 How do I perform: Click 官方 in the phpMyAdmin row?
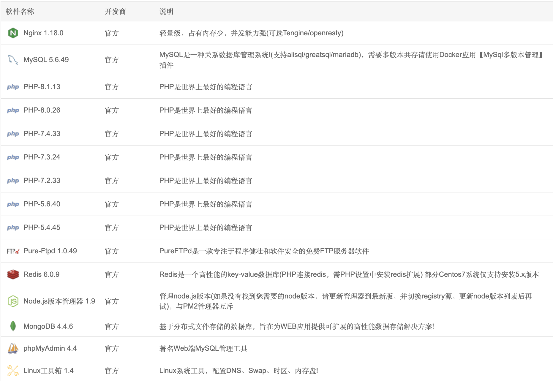point(112,348)
